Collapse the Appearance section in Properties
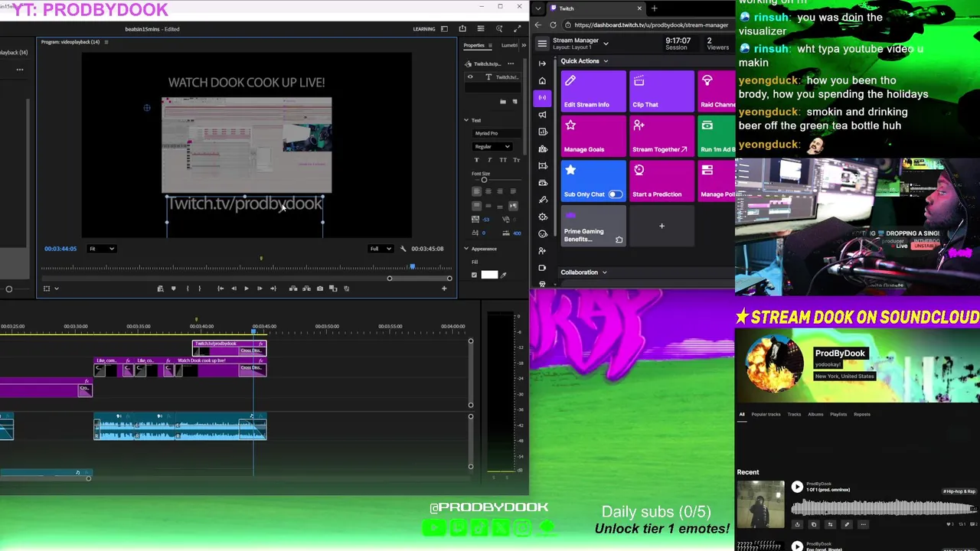Image resolution: width=980 pixels, height=551 pixels. click(x=466, y=249)
